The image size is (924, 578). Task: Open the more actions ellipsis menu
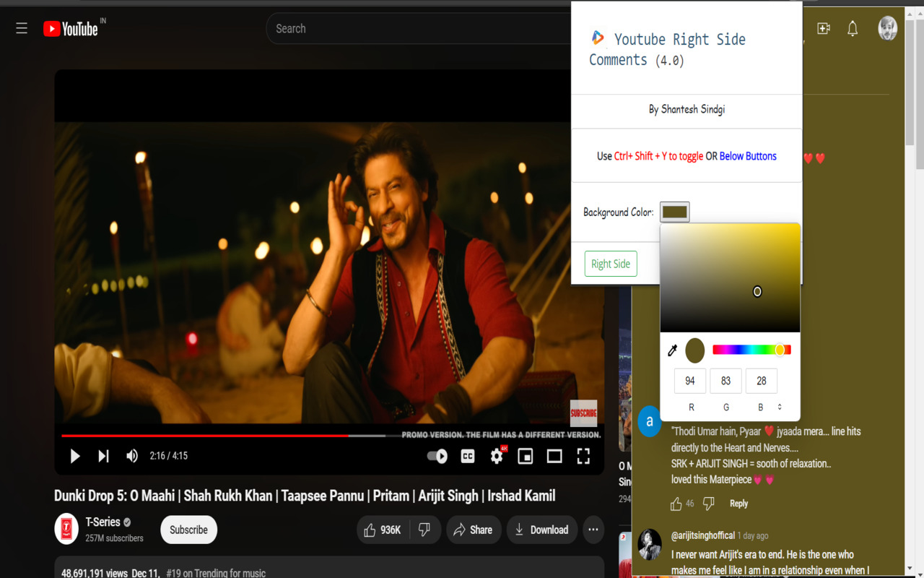(x=593, y=530)
